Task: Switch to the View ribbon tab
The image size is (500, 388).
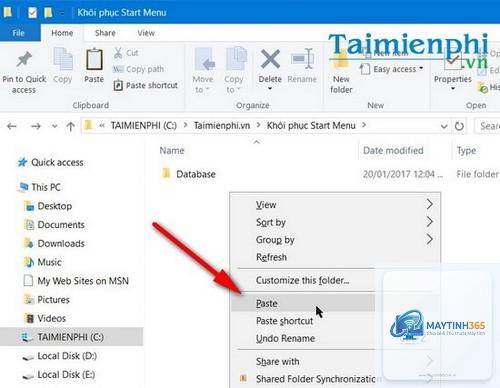Action: pyautogui.click(x=146, y=33)
